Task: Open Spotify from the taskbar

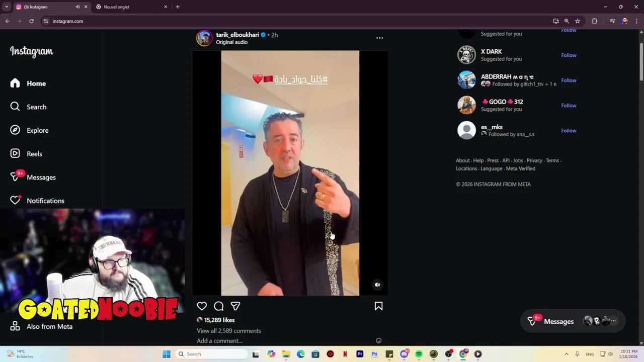Action: tap(419, 354)
